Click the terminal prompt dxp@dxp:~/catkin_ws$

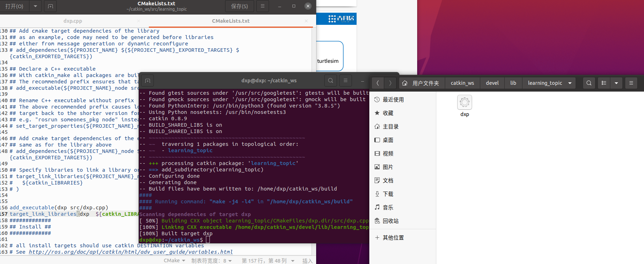point(171,240)
